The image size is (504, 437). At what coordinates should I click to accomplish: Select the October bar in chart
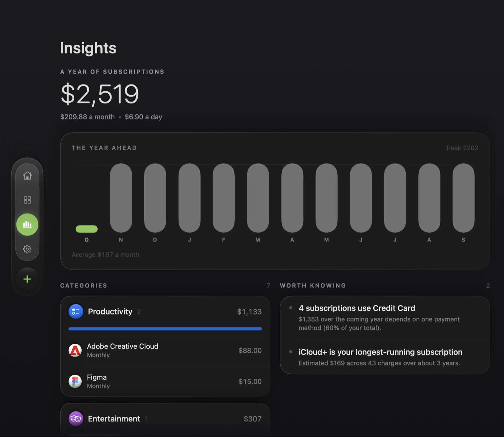87,229
